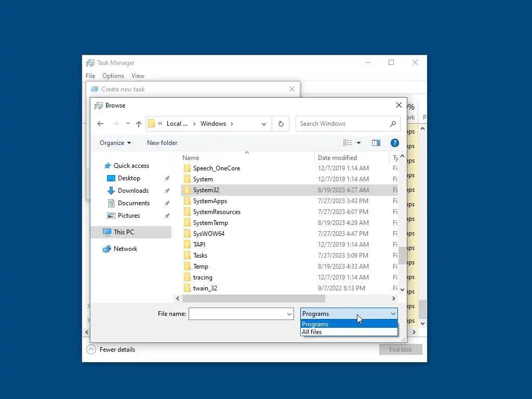Select the SystemResources folder row
This screenshot has height=399, width=532.
tap(289, 212)
